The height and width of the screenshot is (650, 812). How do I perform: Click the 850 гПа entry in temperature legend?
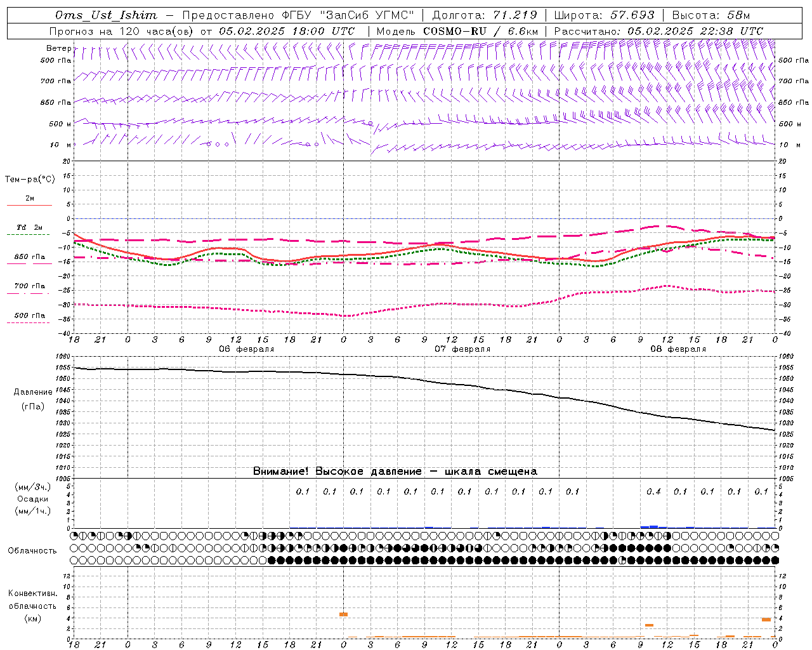[x=30, y=257]
